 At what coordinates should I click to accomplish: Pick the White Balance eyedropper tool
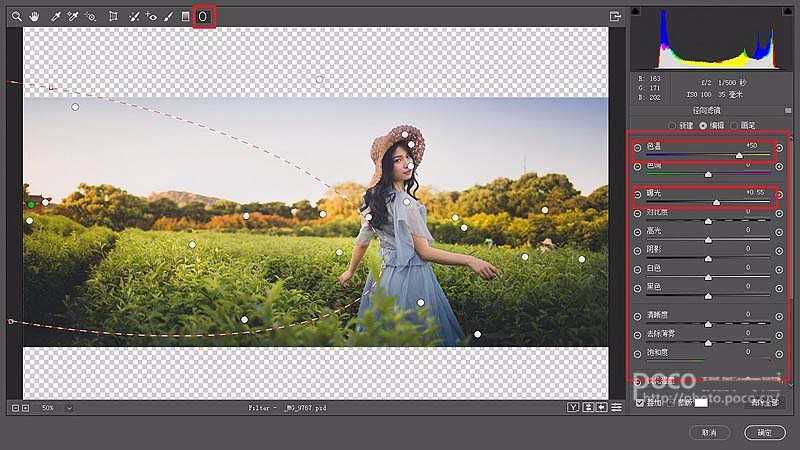tap(56, 17)
